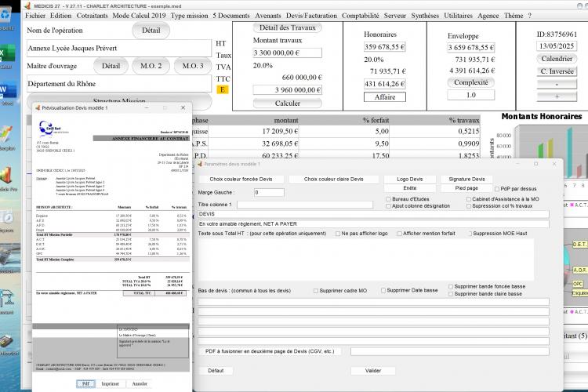Click Détail next to Nom de l'opération
Screen dimensions: 588x392
(151, 31)
